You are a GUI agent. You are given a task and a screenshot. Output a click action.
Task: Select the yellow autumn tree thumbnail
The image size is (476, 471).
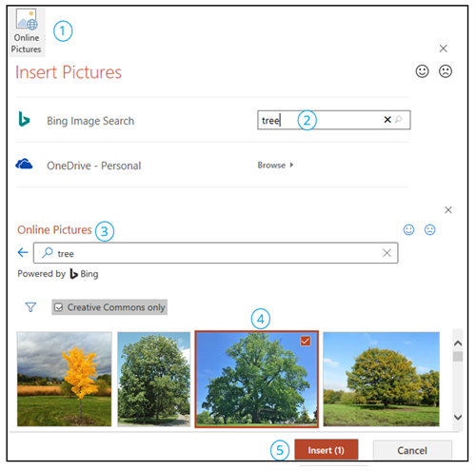(x=65, y=379)
